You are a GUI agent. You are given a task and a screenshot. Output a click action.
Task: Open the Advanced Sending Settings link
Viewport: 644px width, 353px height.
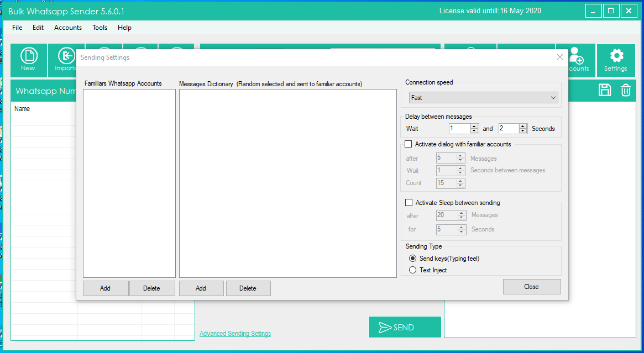235,334
